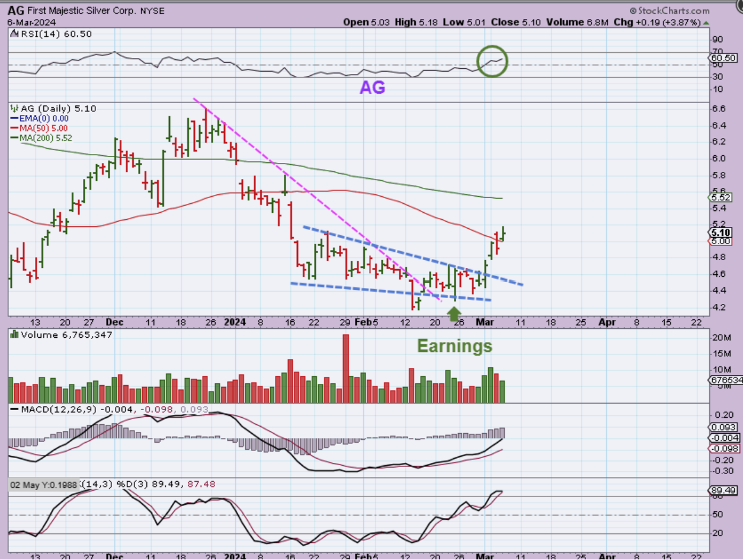
Task: Click the 0.093 histogram tag on MACD axis
Action: coord(723,427)
